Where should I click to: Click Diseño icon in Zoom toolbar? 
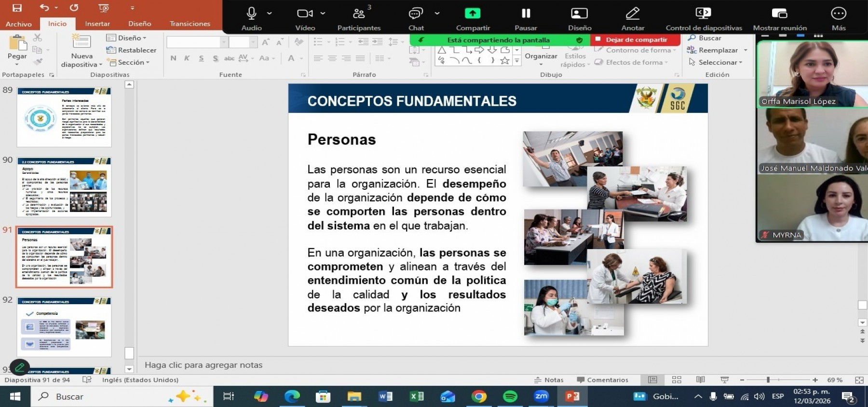[x=579, y=14]
